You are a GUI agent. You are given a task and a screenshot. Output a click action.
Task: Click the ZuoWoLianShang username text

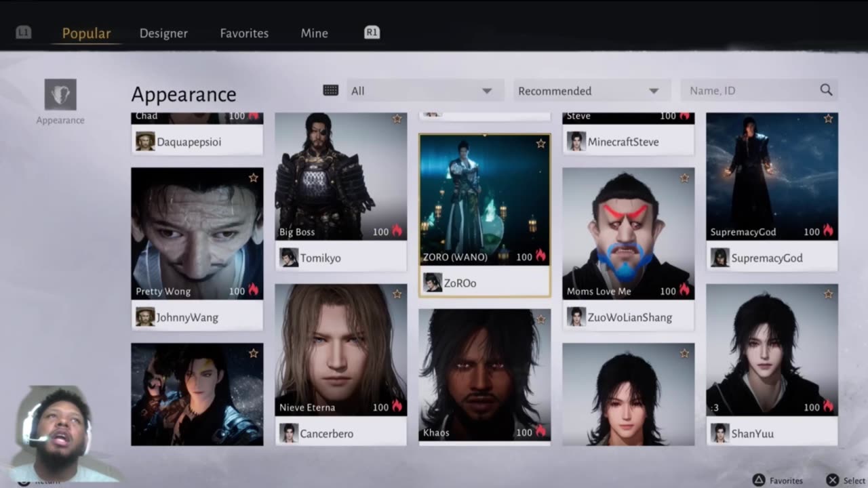630,317
